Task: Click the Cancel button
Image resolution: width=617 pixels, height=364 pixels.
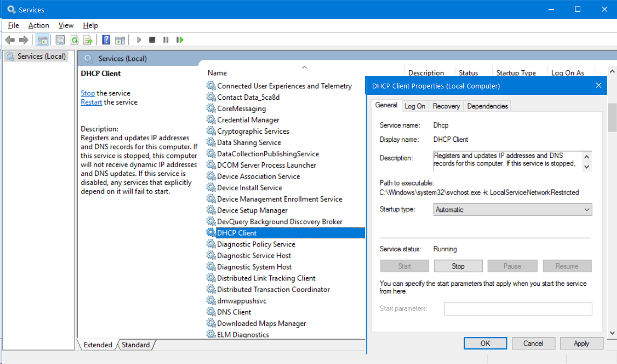Action: pyautogui.click(x=533, y=343)
